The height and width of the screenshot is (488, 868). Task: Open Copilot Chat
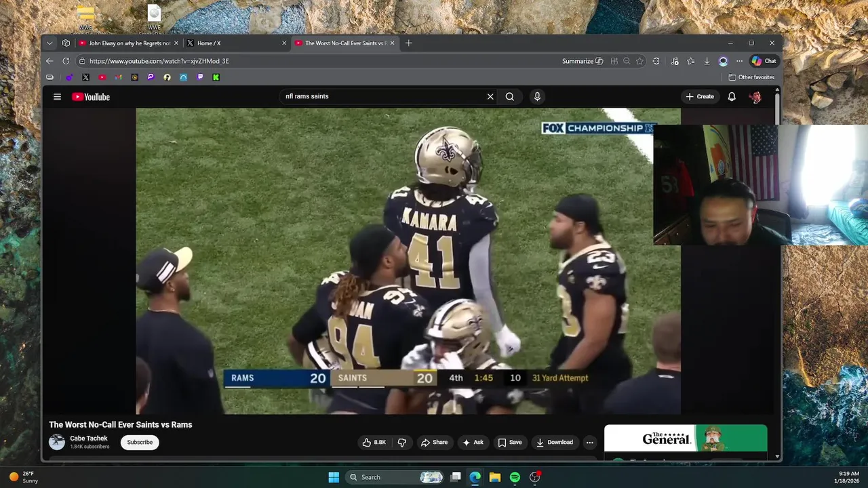click(x=764, y=61)
